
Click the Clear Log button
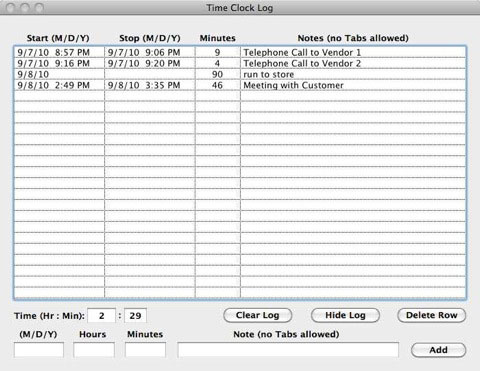pos(257,315)
